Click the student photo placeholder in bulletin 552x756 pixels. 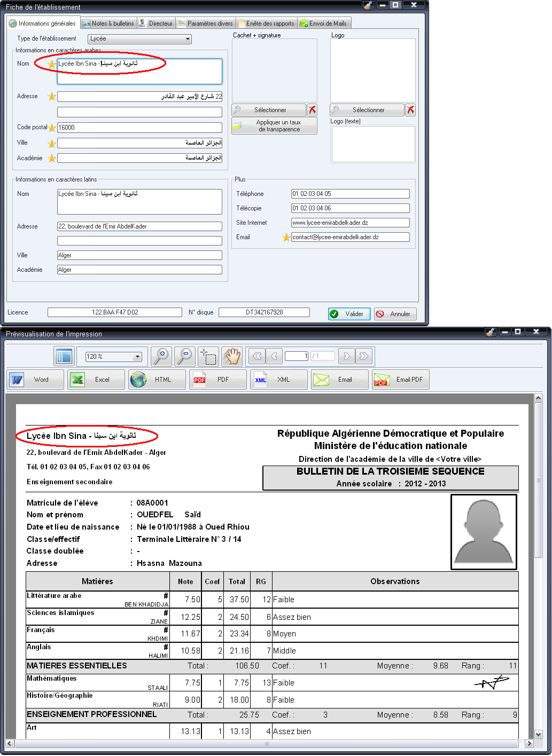click(484, 532)
